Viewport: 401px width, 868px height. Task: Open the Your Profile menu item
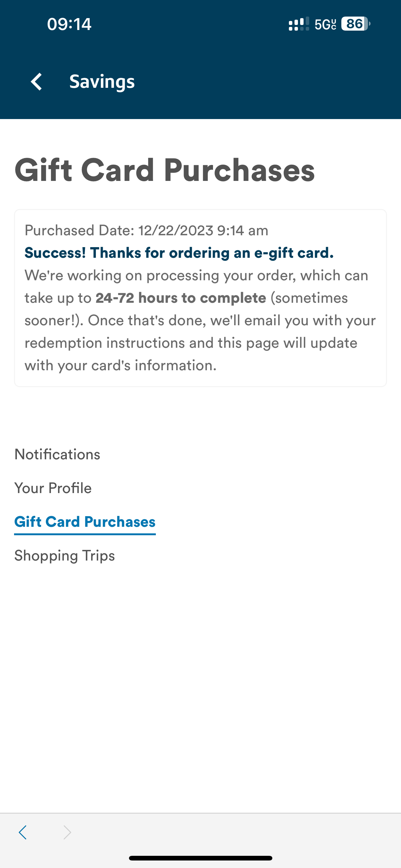pyautogui.click(x=53, y=488)
